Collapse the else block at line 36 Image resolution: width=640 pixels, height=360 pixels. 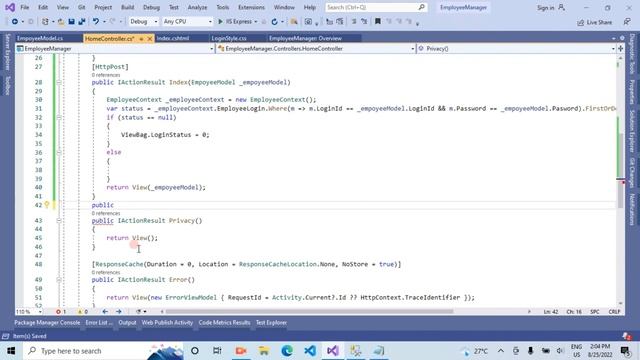(59, 152)
